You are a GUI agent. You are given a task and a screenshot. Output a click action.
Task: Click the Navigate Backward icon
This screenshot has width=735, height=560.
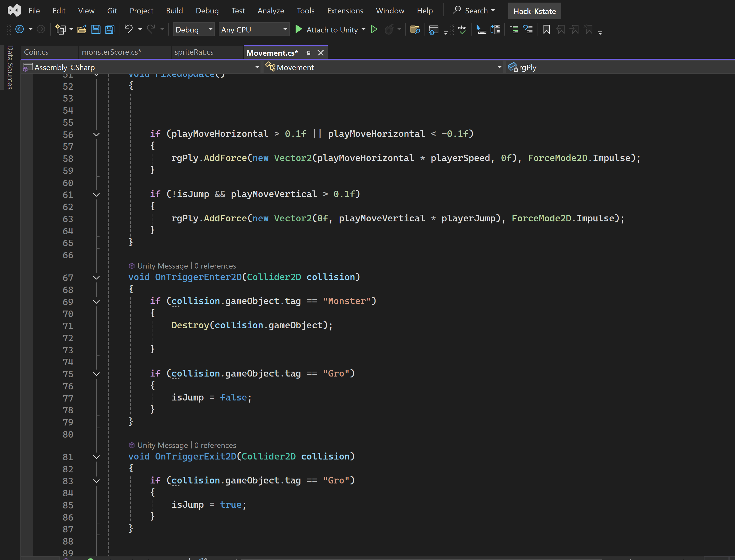tap(20, 30)
